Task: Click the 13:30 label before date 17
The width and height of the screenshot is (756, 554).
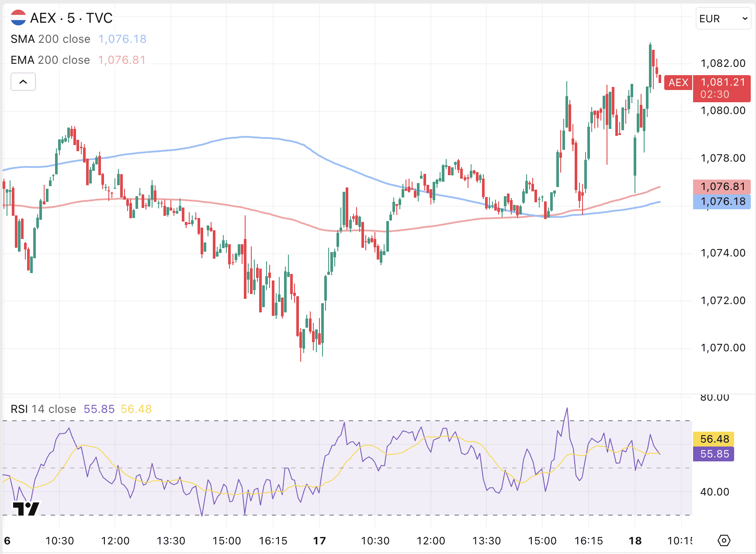Action: [x=171, y=541]
